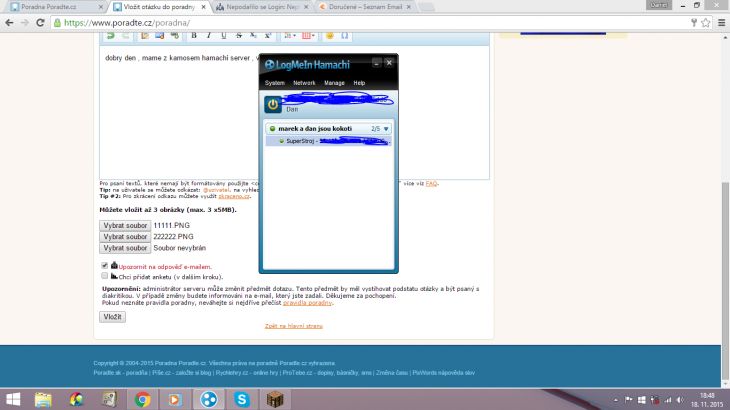Apply italic formatting in editor toolbar

209,36
